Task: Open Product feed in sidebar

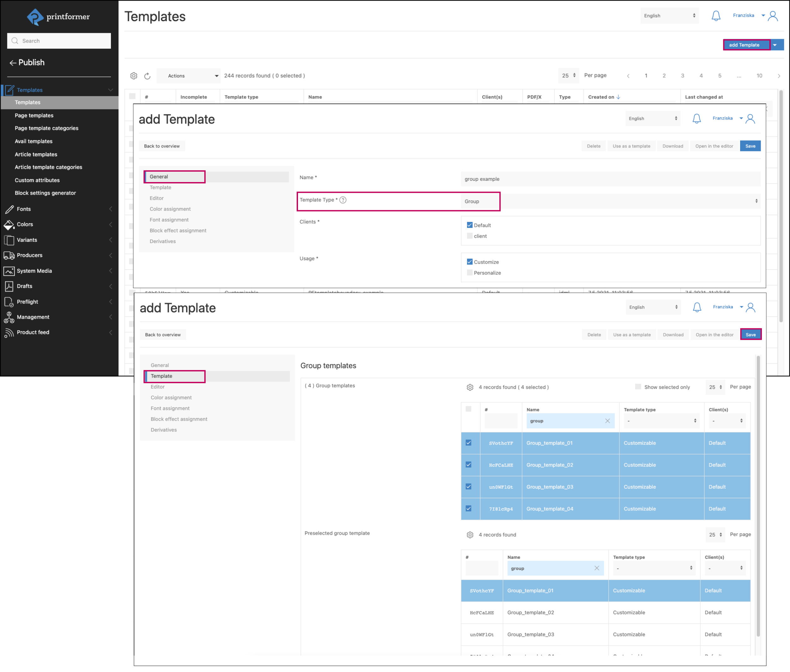Action: pos(33,332)
